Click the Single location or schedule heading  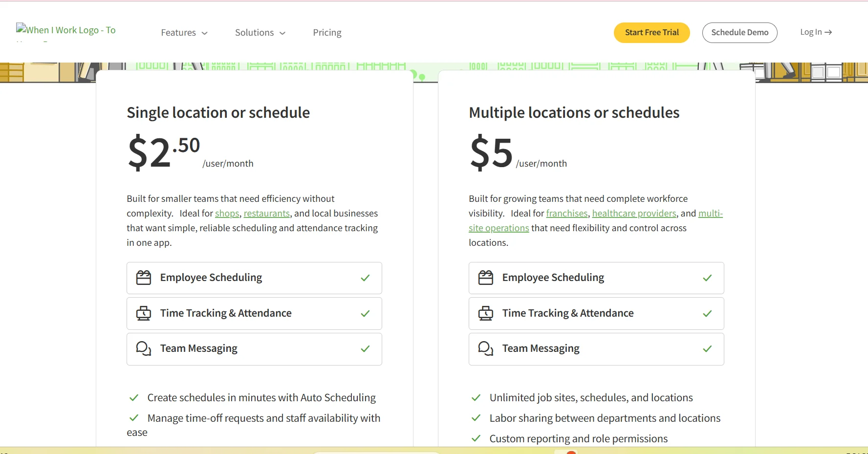[218, 113]
